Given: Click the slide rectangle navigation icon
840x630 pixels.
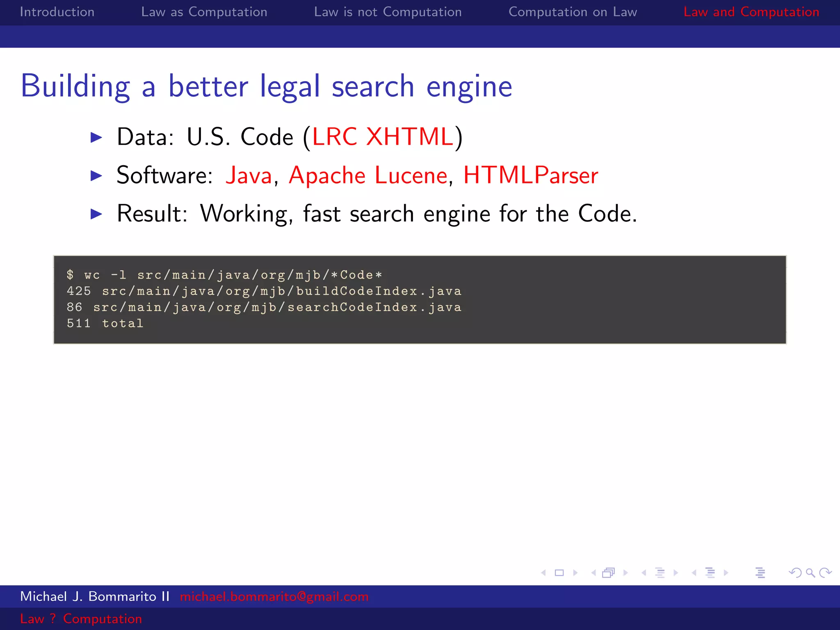Looking at the screenshot, I should tap(559, 573).
